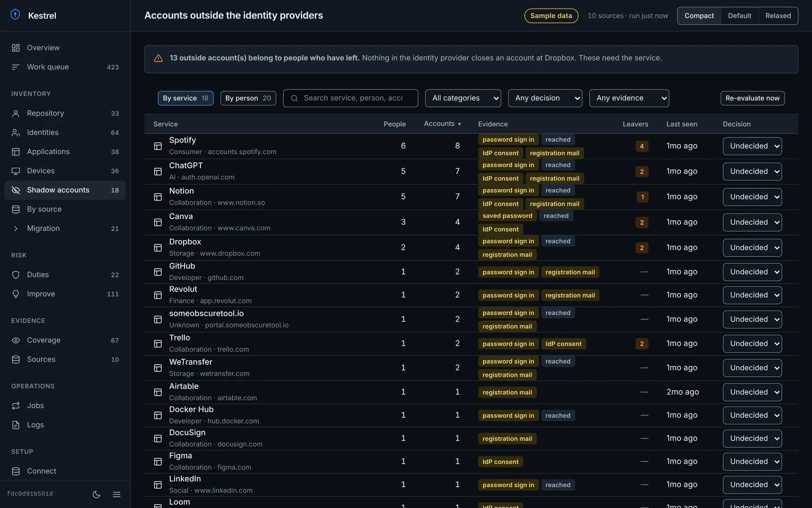The image size is (812, 508).
Task: Click the Applications window icon
Action: tap(16, 152)
